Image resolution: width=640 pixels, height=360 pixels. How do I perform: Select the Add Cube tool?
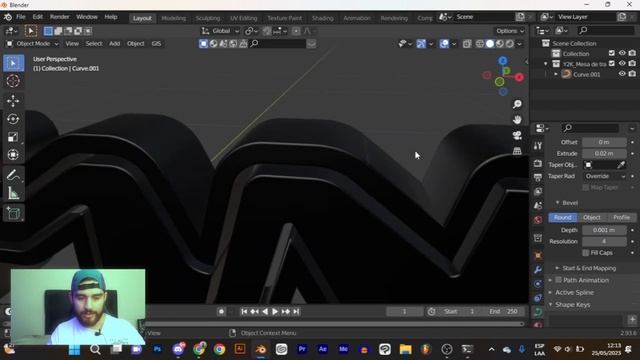coord(13,213)
